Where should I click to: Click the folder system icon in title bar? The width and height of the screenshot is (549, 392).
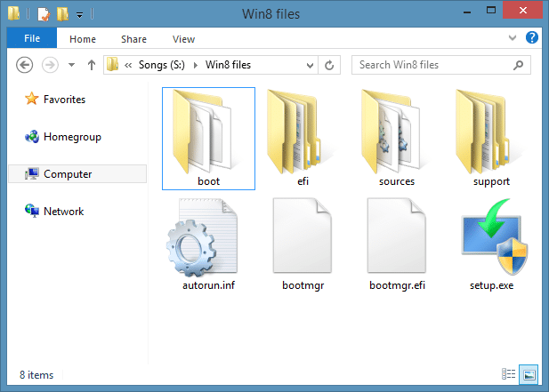pyautogui.click(x=14, y=13)
